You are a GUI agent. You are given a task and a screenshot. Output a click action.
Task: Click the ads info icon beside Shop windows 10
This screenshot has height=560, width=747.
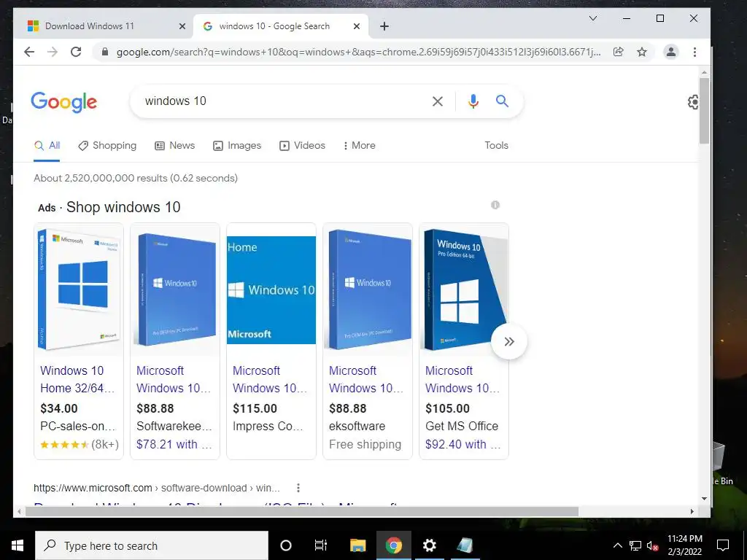pos(495,205)
